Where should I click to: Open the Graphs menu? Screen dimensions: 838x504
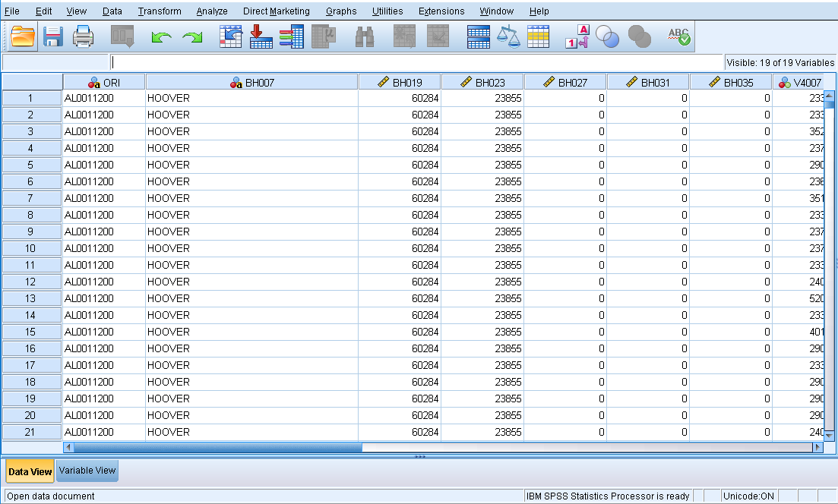(341, 11)
